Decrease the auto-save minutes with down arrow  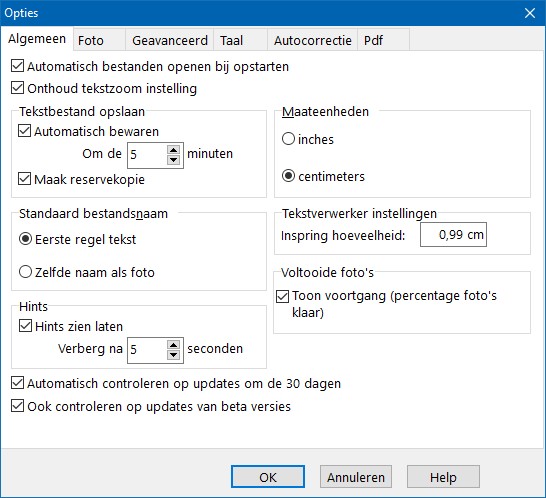click(173, 160)
